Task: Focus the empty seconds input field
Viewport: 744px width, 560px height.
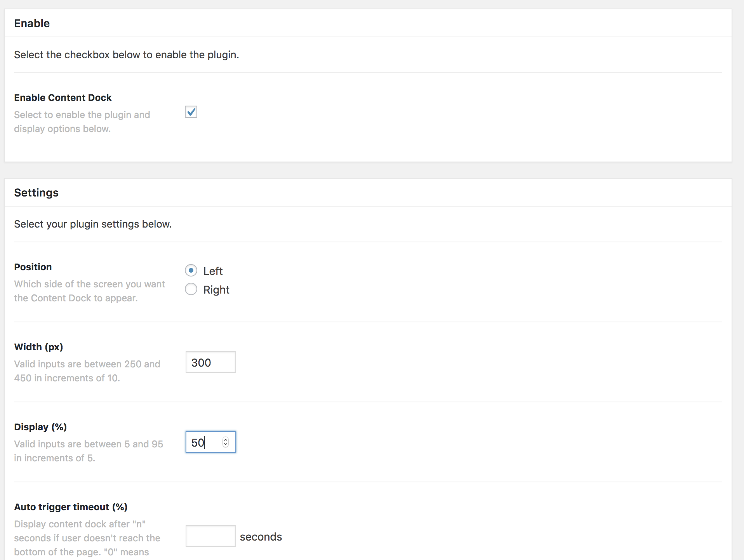Action: pos(210,536)
